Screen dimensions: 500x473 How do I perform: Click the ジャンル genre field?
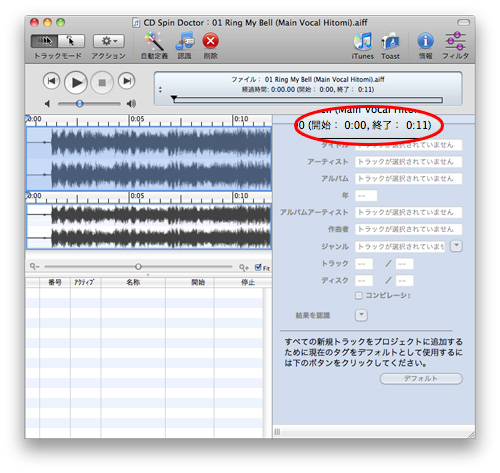(400, 247)
